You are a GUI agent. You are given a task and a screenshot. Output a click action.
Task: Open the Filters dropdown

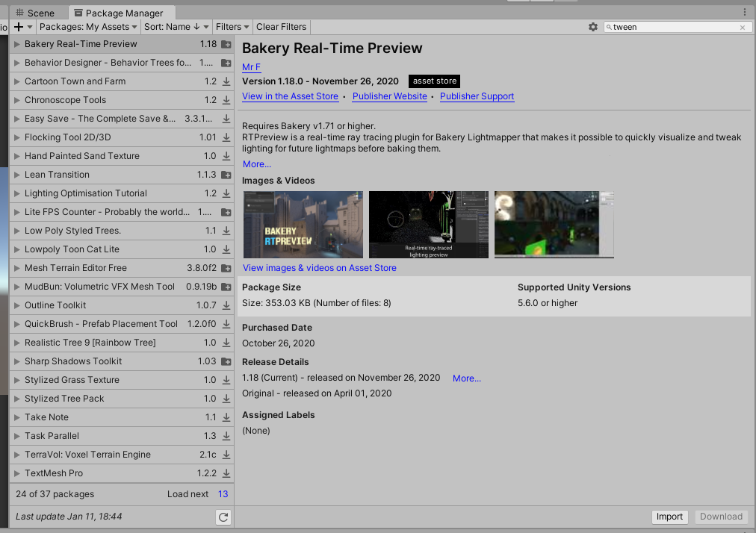232,27
